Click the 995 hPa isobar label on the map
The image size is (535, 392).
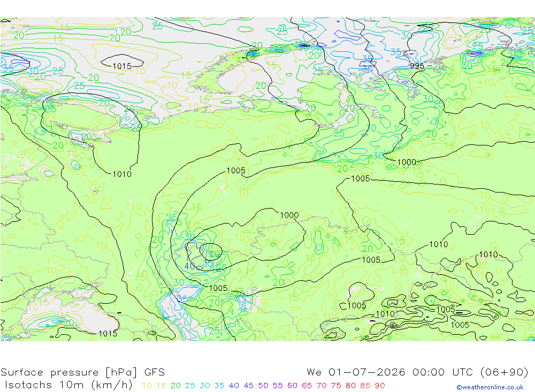[x=417, y=66]
